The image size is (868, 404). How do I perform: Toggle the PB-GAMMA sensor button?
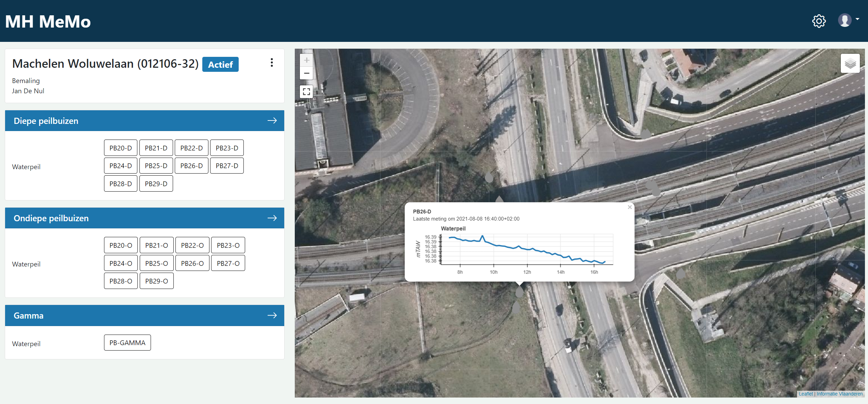(127, 343)
